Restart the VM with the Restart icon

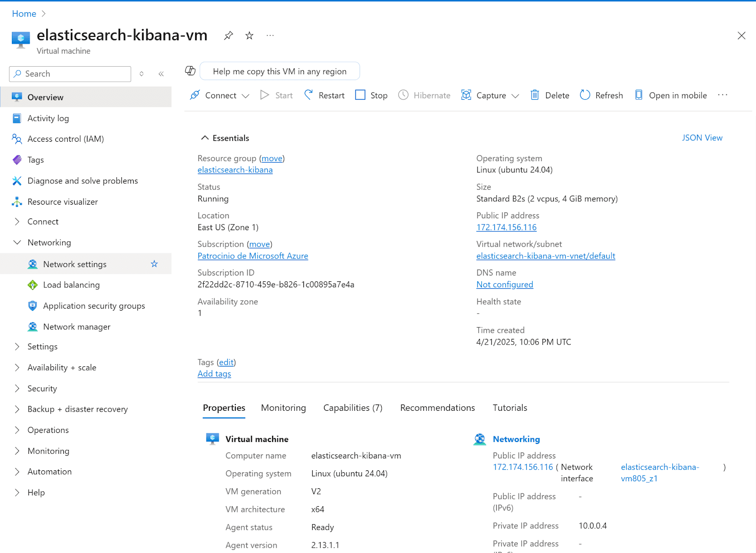point(308,95)
